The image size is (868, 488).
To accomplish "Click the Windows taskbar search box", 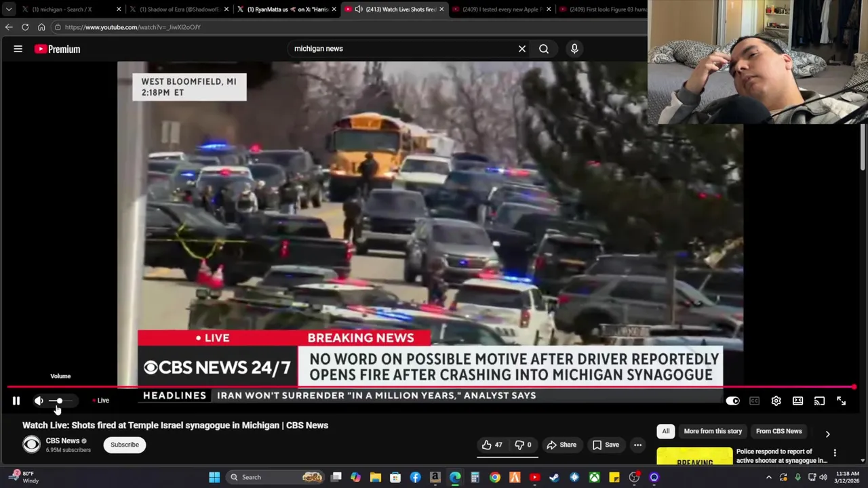I will pyautogui.click(x=276, y=477).
